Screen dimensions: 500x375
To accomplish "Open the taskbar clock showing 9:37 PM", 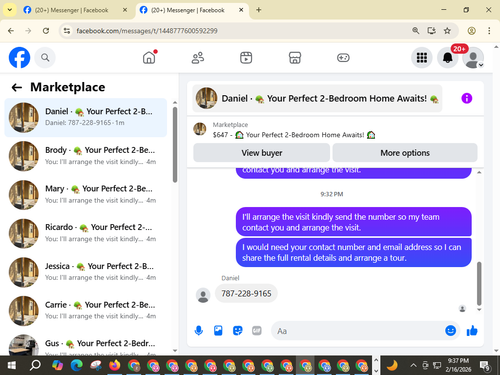I will (458, 365).
